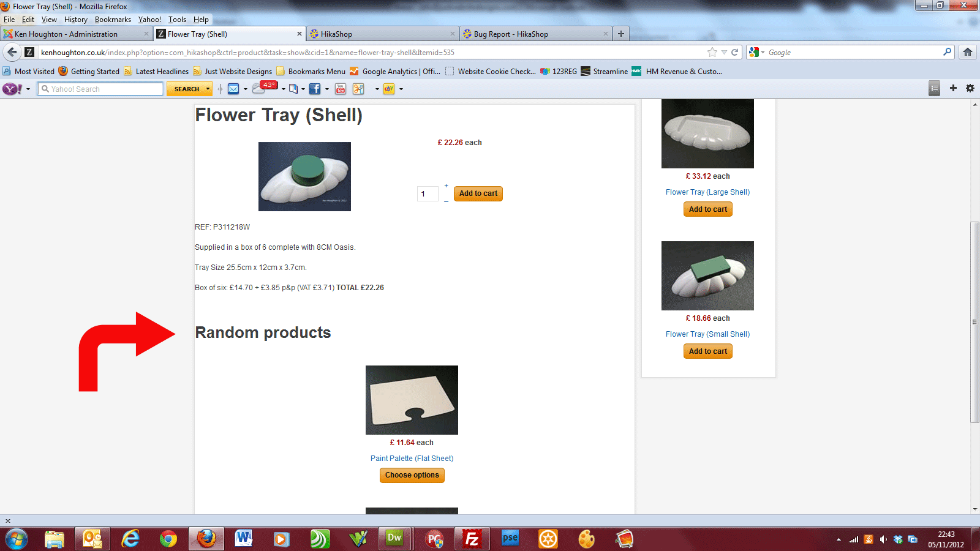Bookmark this page with the star icon

coord(712,52)
